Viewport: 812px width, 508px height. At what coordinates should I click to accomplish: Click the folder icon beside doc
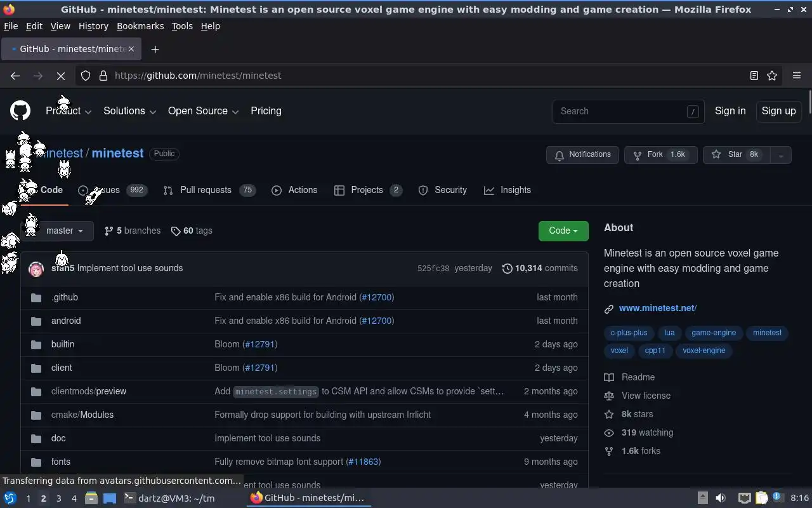tap(36, 438)
